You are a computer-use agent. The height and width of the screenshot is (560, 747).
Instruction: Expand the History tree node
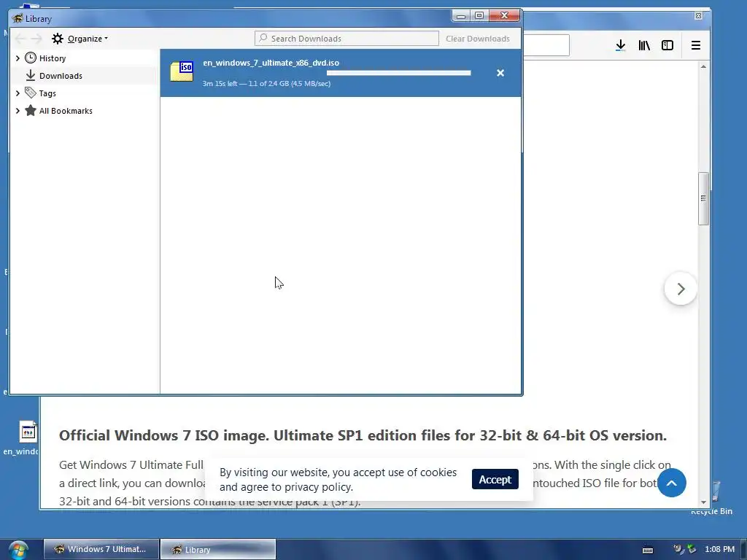[x=18, y=58]
